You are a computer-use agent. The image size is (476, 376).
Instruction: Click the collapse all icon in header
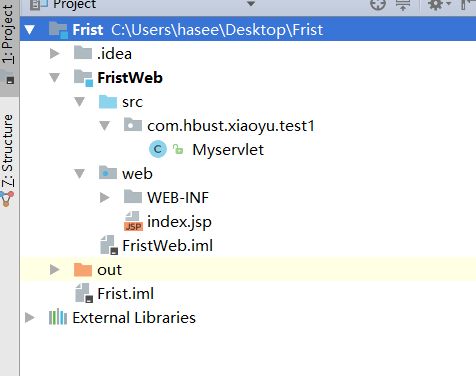tap(403, 5)
